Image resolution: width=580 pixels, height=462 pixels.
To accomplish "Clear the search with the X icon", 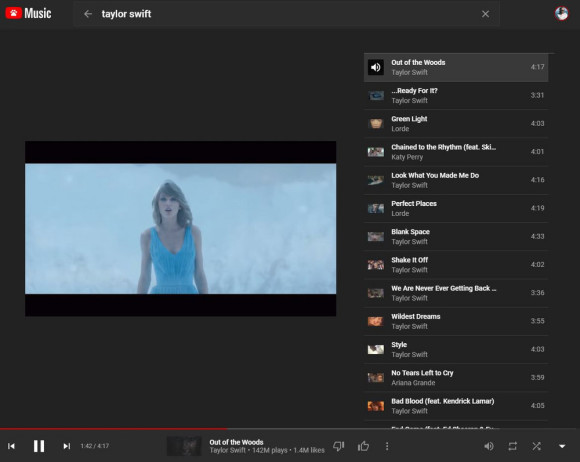I will point(485,14).
